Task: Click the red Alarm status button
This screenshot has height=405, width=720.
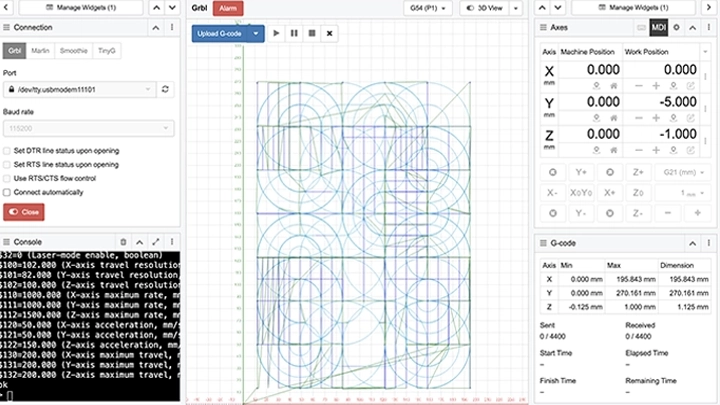Action: 227,8
